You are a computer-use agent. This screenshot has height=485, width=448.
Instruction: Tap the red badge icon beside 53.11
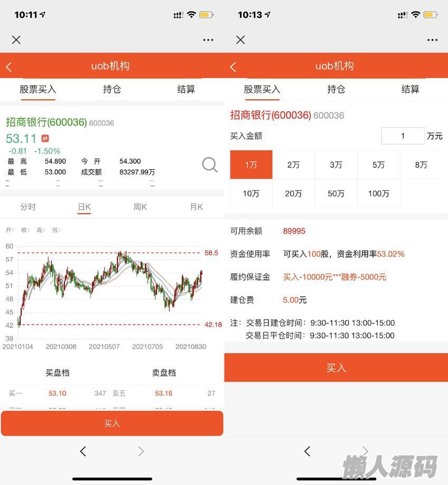[x=45, y=138]
